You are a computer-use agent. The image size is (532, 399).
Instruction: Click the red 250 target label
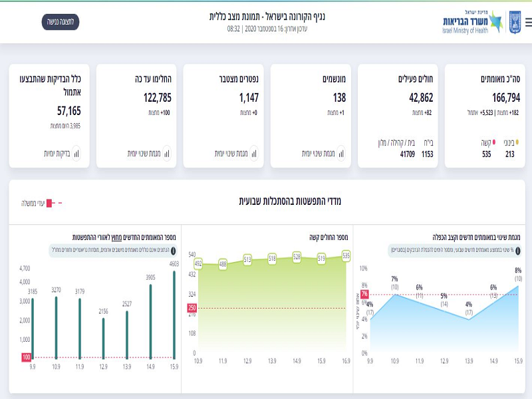(192, 308)
